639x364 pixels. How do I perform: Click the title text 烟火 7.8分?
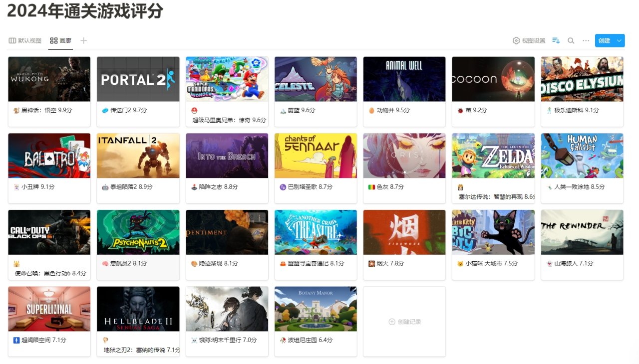tap(390, 263)
